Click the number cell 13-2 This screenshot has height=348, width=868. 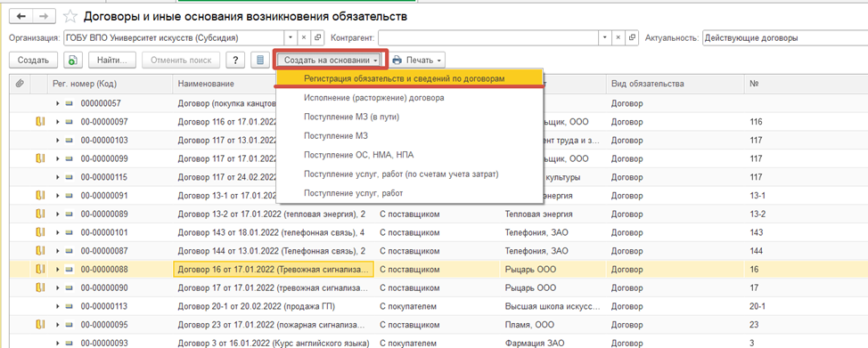pyautogui.click(x=806, y=214)
